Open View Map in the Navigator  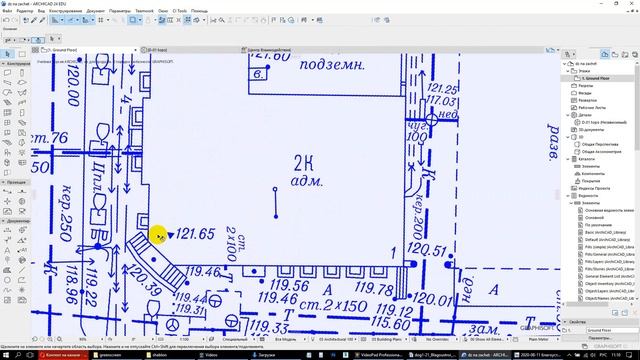(x=615, y=54)
